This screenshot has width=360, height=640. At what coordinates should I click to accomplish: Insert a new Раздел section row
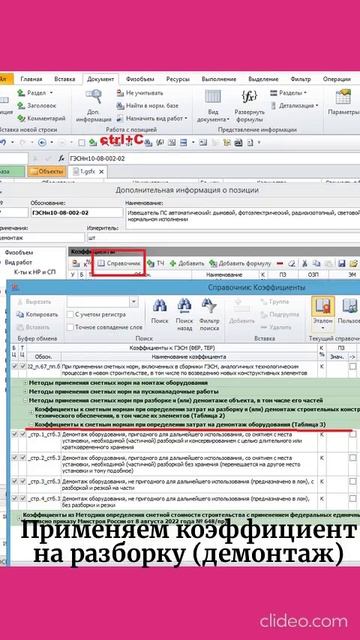point(35,93)
